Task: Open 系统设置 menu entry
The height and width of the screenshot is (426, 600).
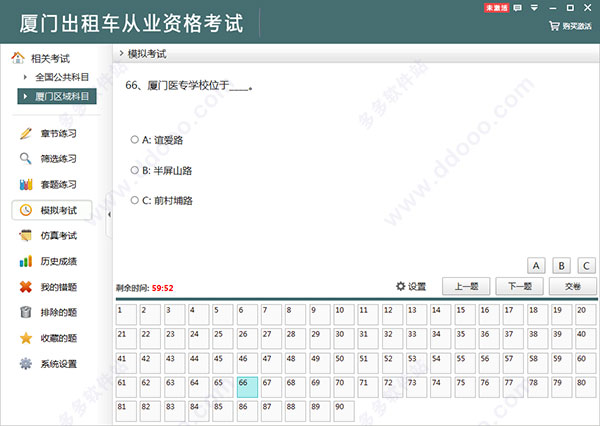Action: (59, 364)
